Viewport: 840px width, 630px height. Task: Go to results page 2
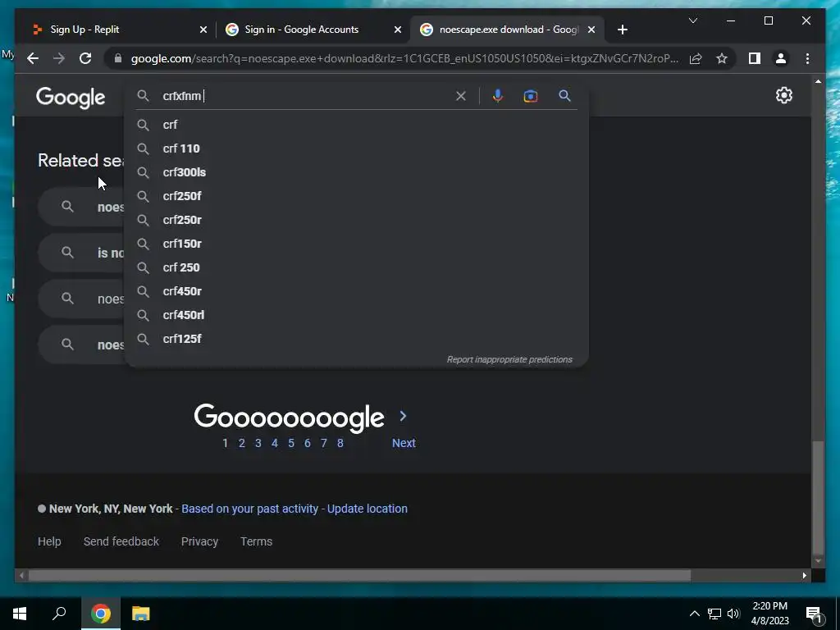click(x=242, y=443)
